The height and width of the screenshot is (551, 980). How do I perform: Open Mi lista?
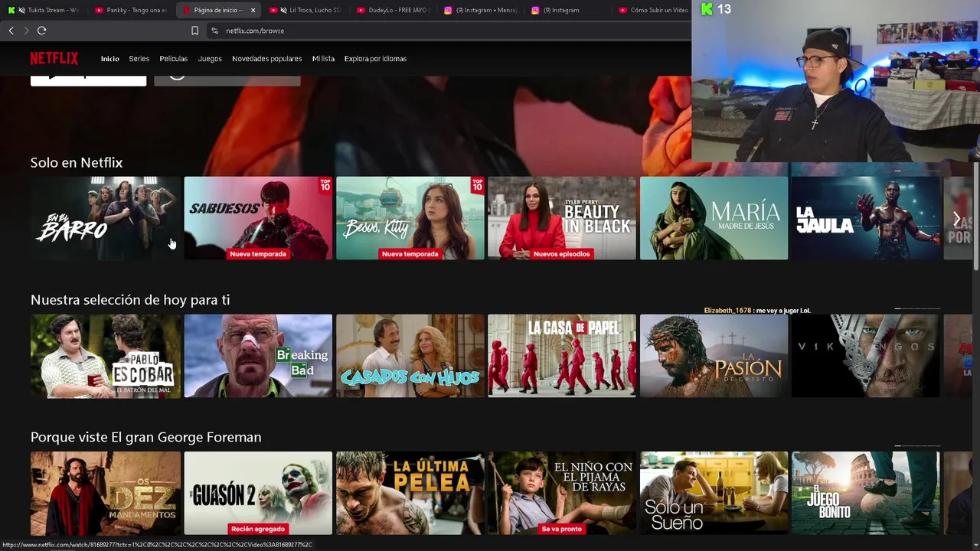323,59
